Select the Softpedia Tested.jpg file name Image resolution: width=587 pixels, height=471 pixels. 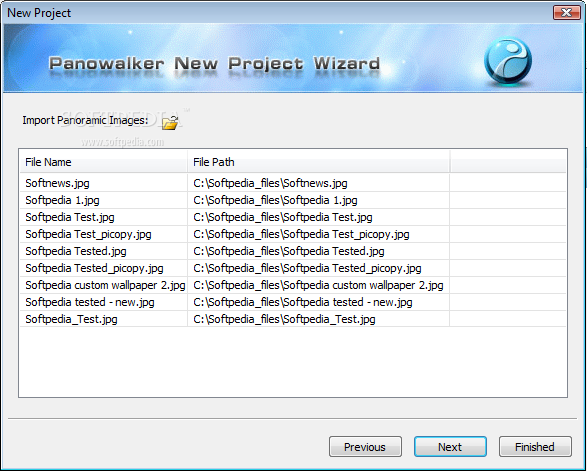coord(76,251)
